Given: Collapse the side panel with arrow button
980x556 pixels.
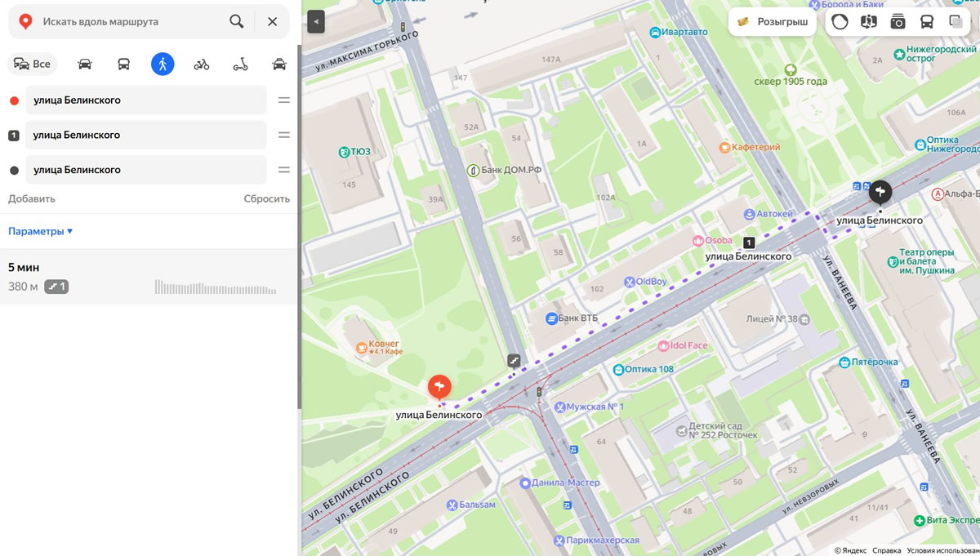Looking at the screenshot, I should coord(316,22).
